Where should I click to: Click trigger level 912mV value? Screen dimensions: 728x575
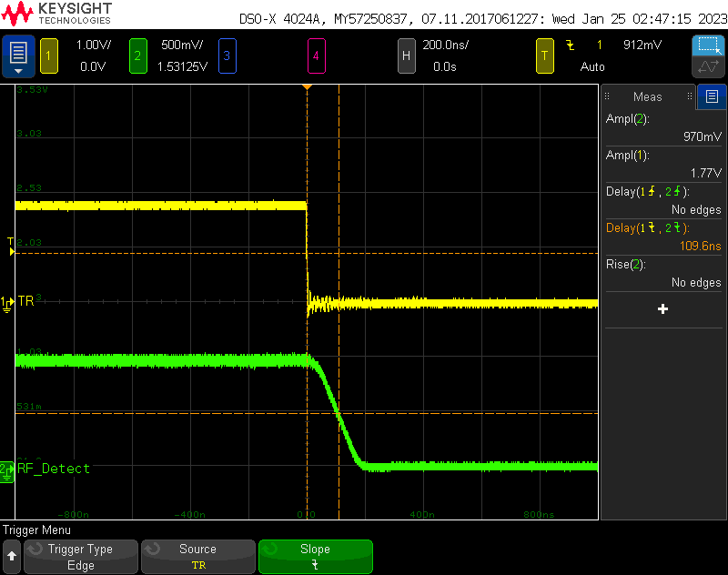coord(642,45)
